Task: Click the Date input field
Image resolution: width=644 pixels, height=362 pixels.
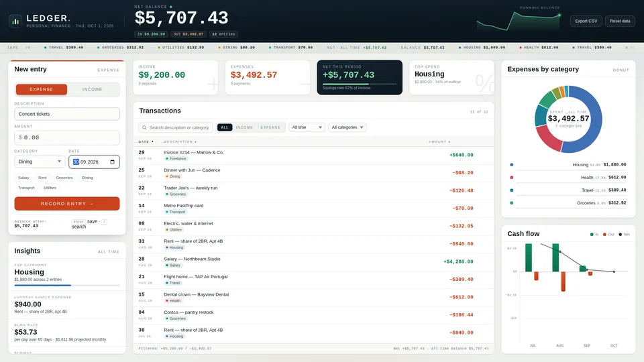Action: [94, 162]
